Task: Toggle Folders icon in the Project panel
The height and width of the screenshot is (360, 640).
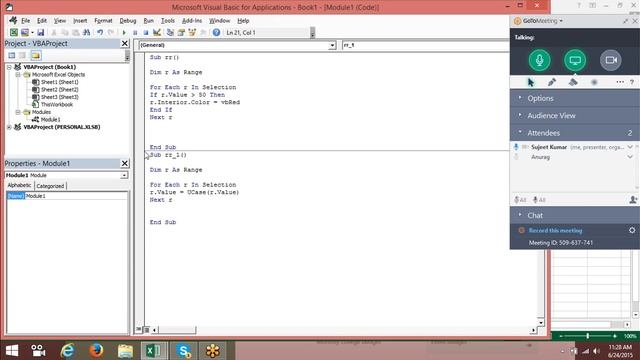Action: (x=36, y=56)
